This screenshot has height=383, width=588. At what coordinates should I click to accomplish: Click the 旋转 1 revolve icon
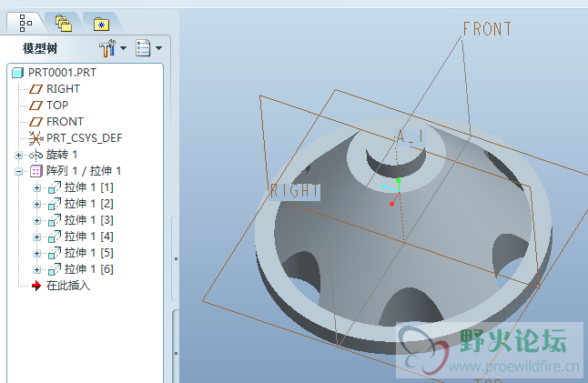(x=36, y=155)
